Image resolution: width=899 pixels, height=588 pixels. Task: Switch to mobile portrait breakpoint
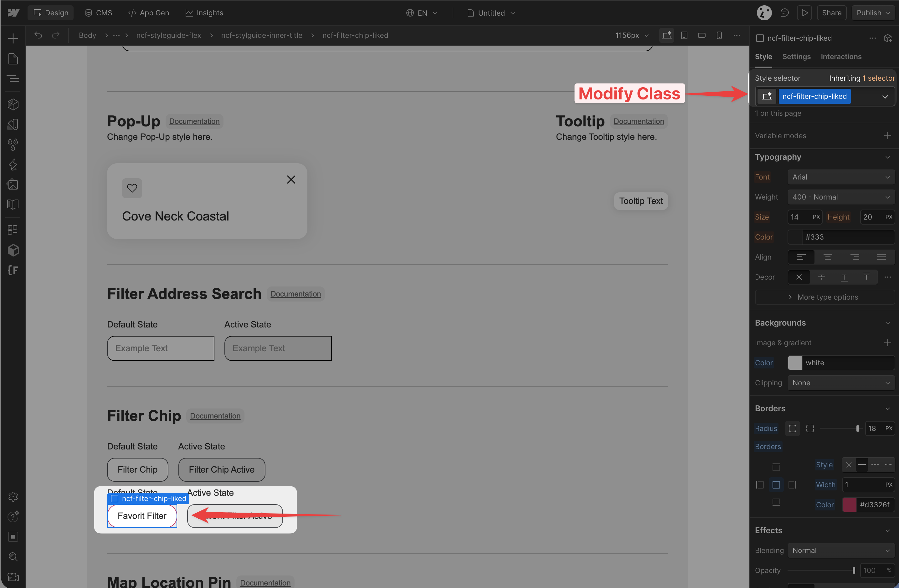[719, 35]
